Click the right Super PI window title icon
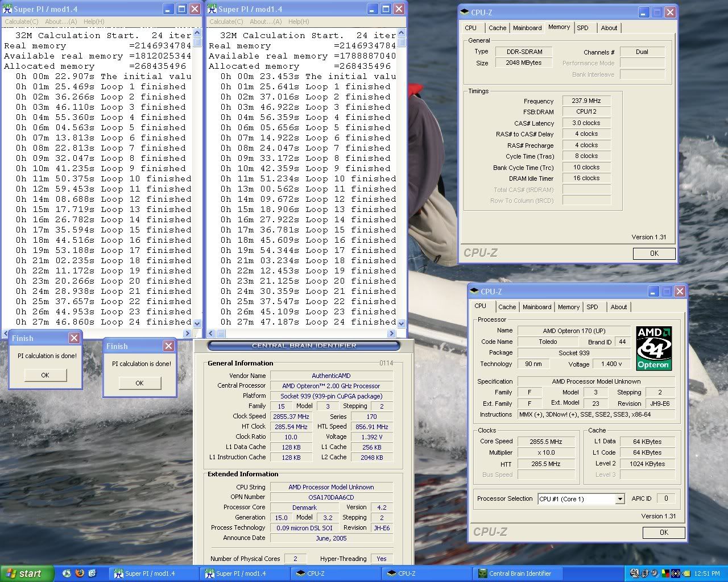Viewport: 728px width, 582px height. point(212,9)
